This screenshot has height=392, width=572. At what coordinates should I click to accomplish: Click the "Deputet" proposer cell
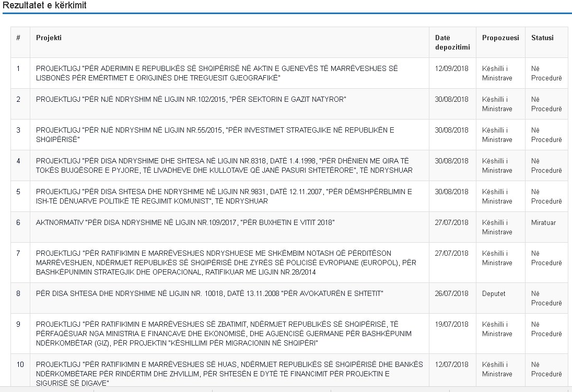[494, 293]
